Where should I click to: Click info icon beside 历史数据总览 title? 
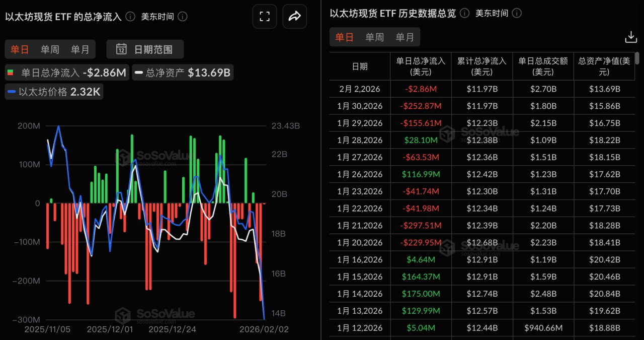(x=464, y=13)
